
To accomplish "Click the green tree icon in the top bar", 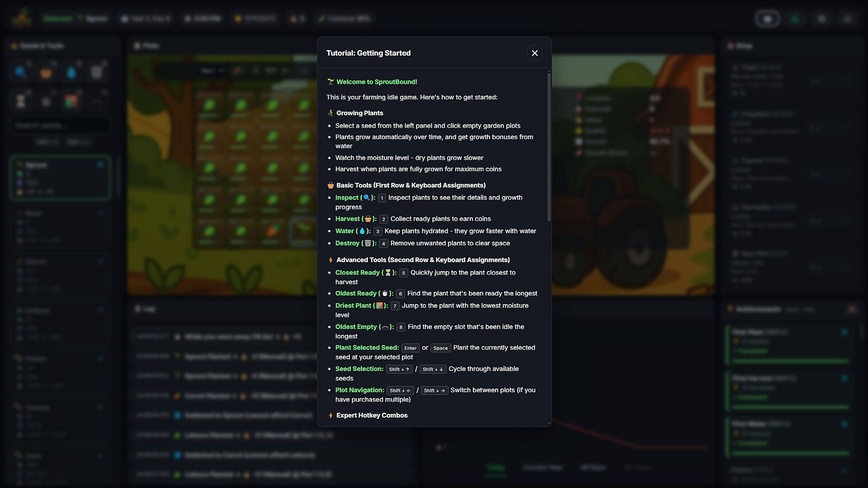I will tap(795, 19).
